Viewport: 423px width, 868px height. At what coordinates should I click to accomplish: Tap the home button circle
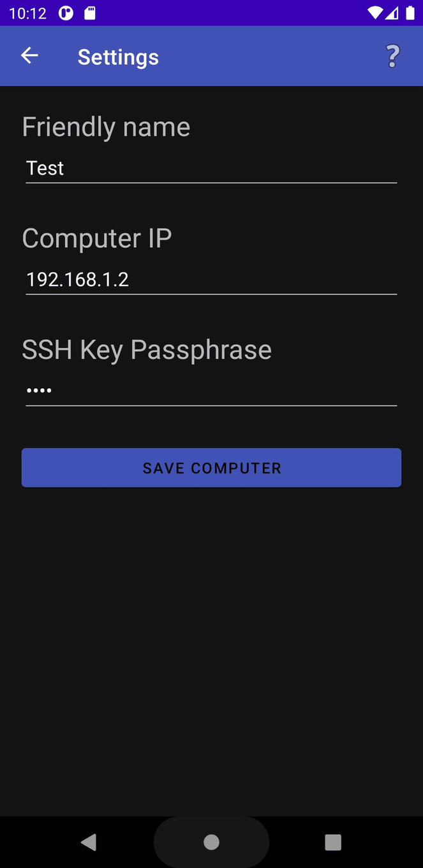click(211, 842)
